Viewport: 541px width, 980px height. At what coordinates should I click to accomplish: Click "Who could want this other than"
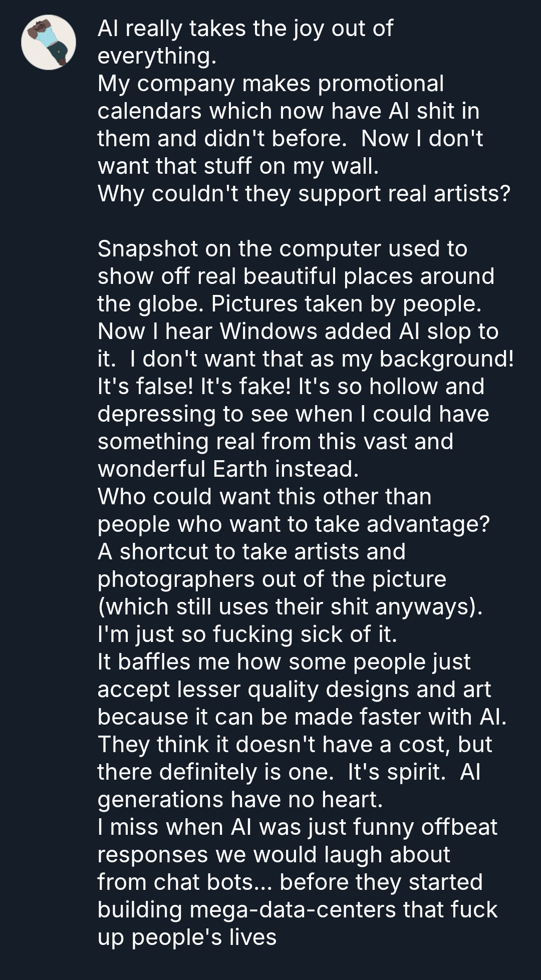(264, 497)
